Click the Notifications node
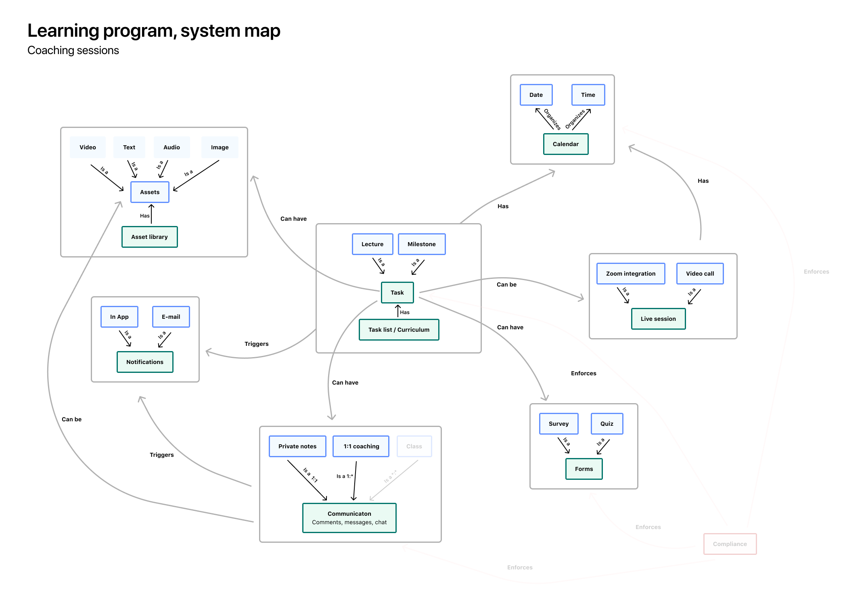The width and height of the screenshot is (868, 615). 145,362
